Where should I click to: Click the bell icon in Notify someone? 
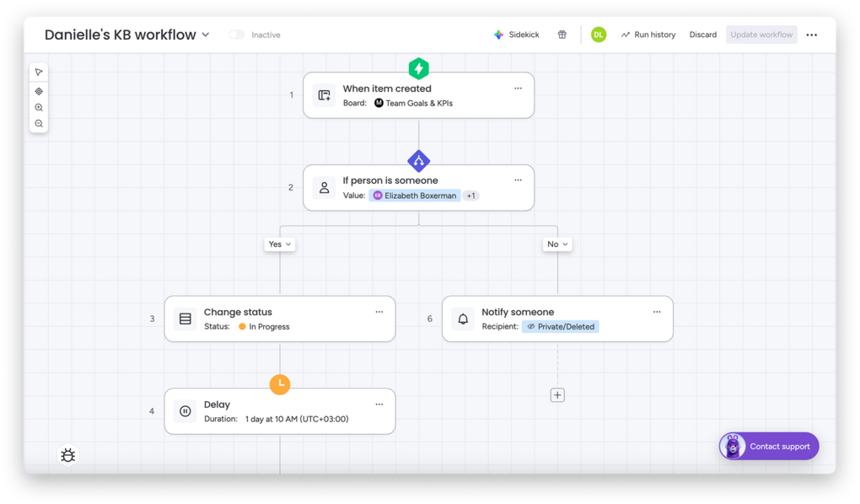(x=463, y=319)
